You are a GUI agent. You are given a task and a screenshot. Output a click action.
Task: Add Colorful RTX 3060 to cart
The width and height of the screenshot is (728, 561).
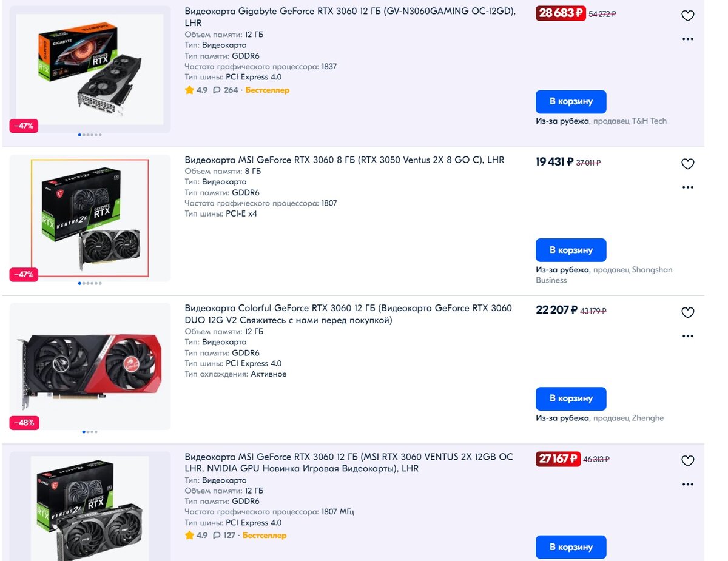pyautogui.click(x=571, y=398)
